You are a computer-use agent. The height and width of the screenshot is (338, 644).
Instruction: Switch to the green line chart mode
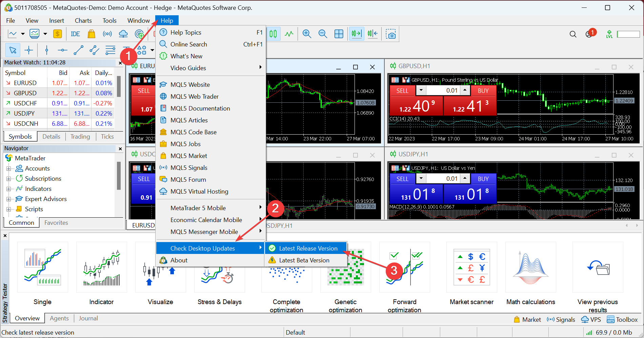click(289, 34)
